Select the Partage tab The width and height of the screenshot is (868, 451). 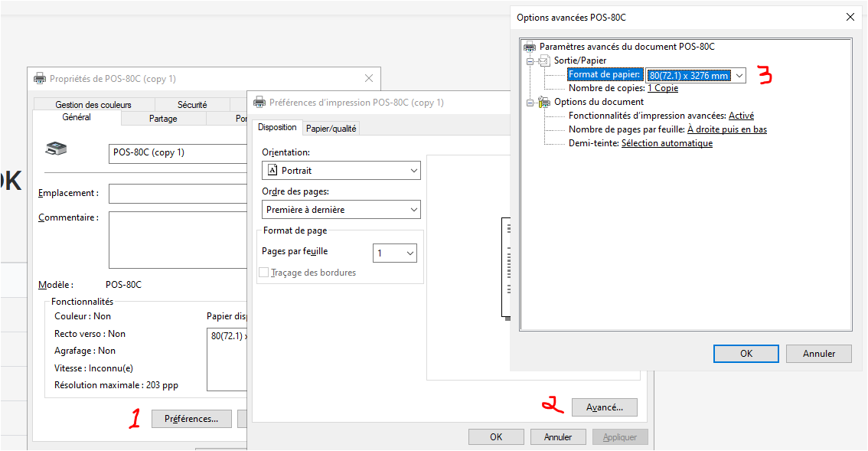[163, 119]
